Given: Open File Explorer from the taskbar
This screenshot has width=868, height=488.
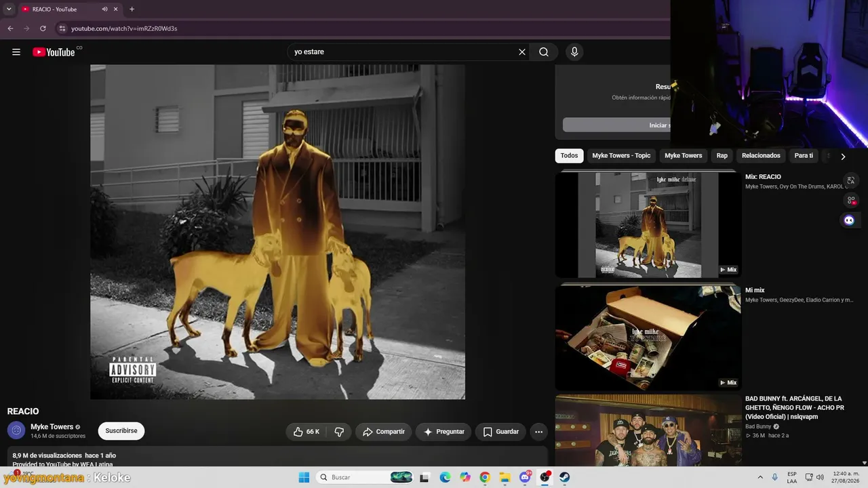Looking at the screenshot, I should (x=505, y=477).
